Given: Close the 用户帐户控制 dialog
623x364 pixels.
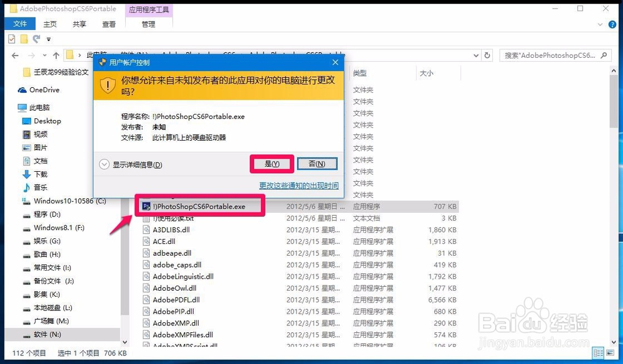Looking at the screenshot, I should point(335,62).
